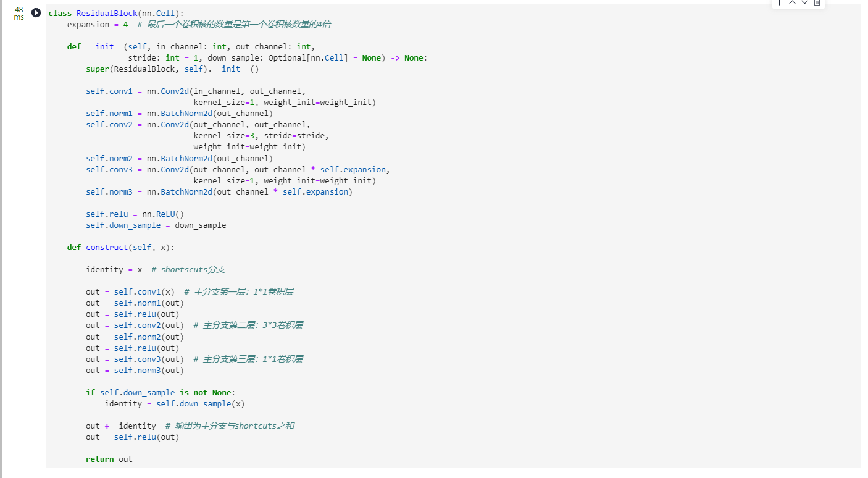The width and height of the screenshot is (868, 478).
Task: Delete the cell with trash icon
Action: (817, 2)
